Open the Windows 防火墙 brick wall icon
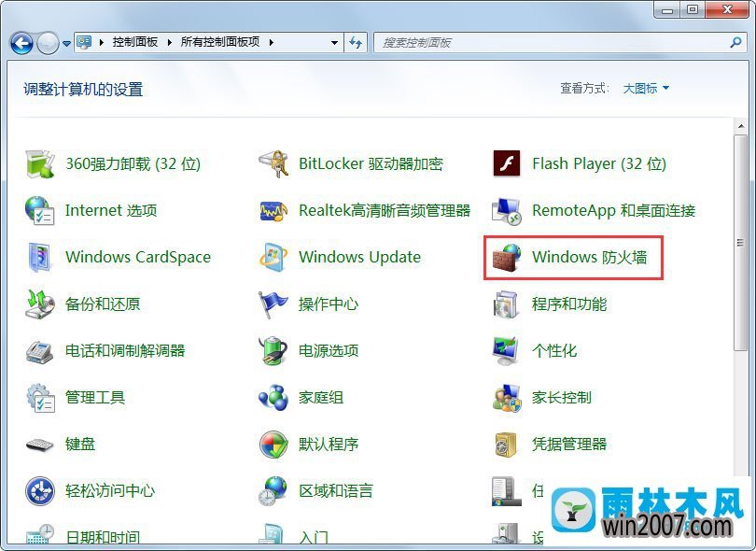Screen dimensions: 756x551 point(507,257)
